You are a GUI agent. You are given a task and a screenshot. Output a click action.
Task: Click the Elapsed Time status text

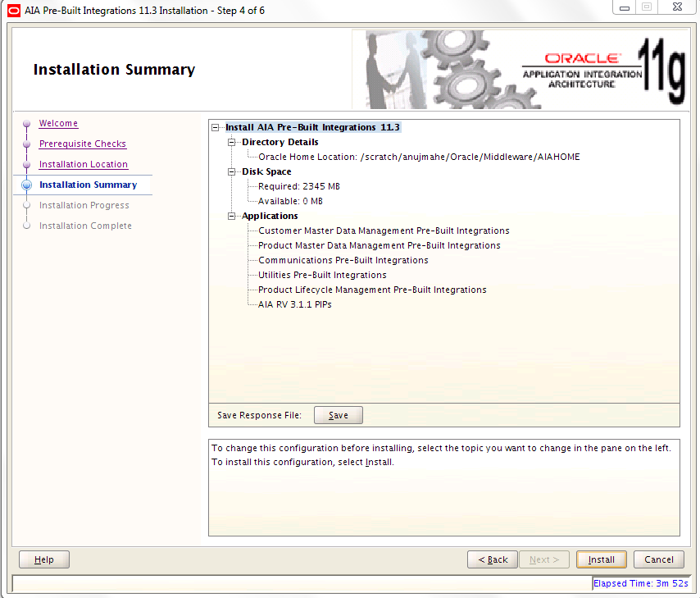[641, 583]
